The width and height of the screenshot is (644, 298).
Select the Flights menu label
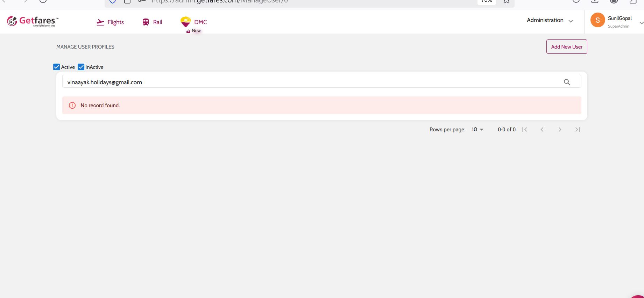pos(115,22)
